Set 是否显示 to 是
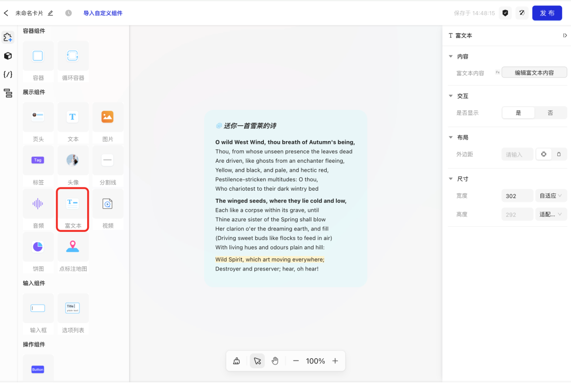This screenshot has width=571, height=392. 518,113
